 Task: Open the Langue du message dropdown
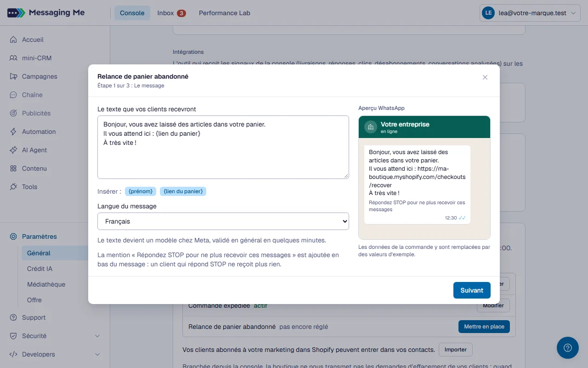coord(223,221)
